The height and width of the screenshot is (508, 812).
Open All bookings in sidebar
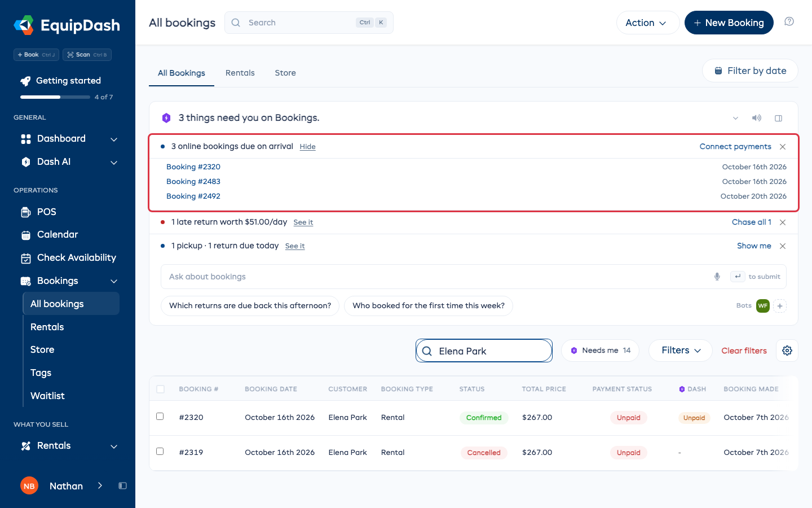71,304
